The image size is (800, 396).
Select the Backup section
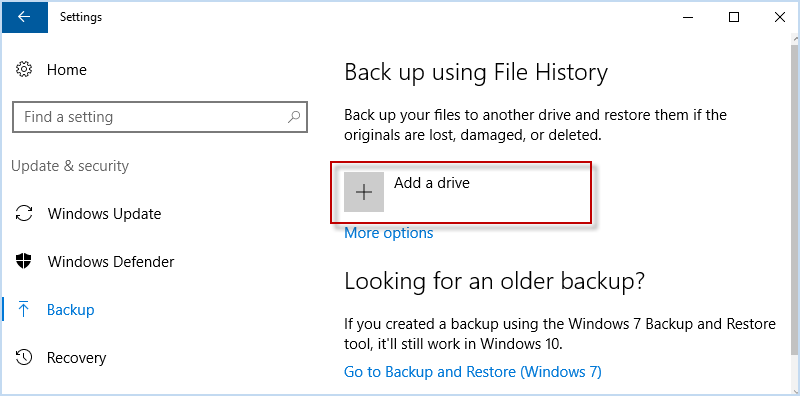pos(70,310)
